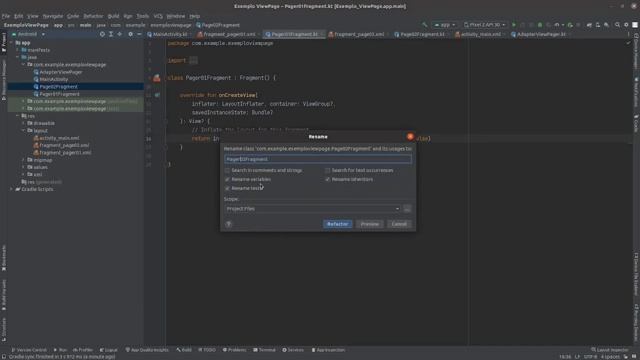Open the Scope dropdown Project Files
The height and width of the screenshot is (360, 640).
(x=313, y=209)
